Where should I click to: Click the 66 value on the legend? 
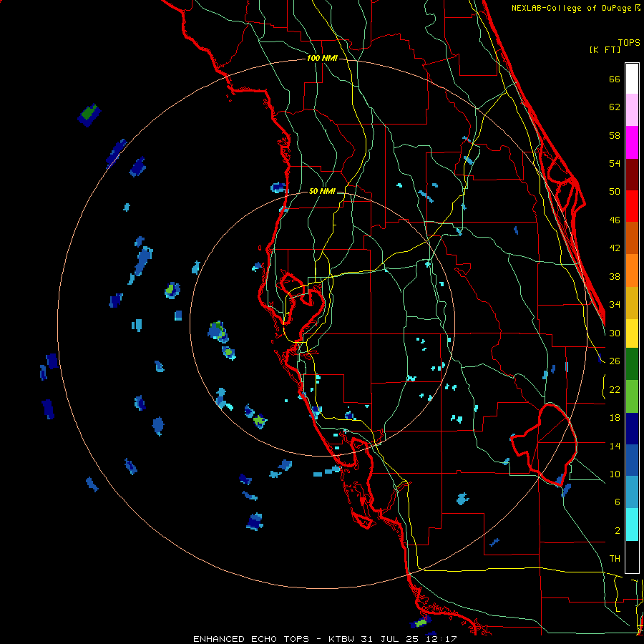pos(615,79)
